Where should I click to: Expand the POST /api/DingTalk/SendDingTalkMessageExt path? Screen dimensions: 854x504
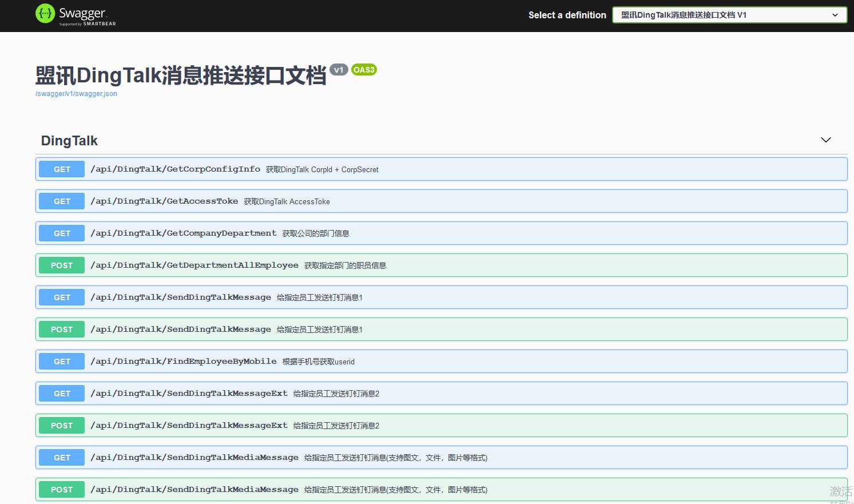pos(189,426)
